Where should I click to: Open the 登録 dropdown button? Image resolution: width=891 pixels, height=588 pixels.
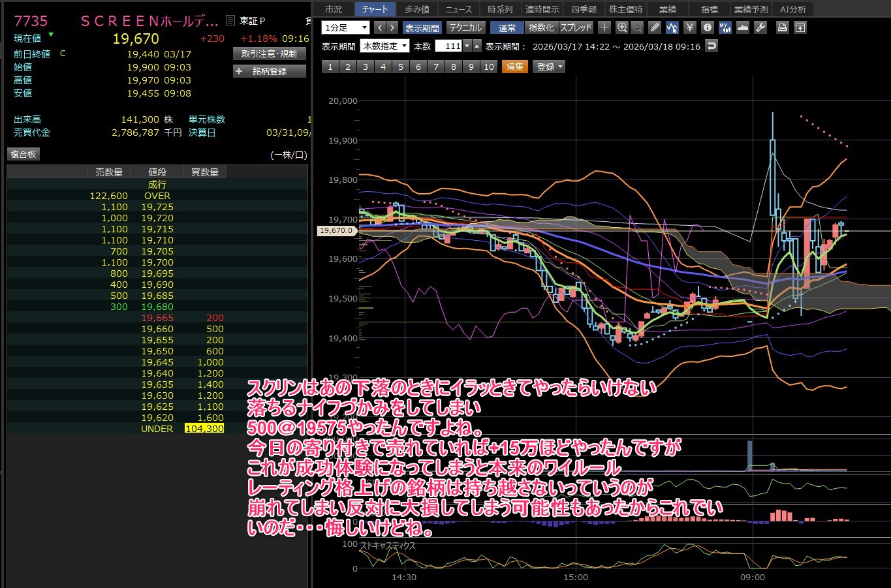click(x=550, y=67)
